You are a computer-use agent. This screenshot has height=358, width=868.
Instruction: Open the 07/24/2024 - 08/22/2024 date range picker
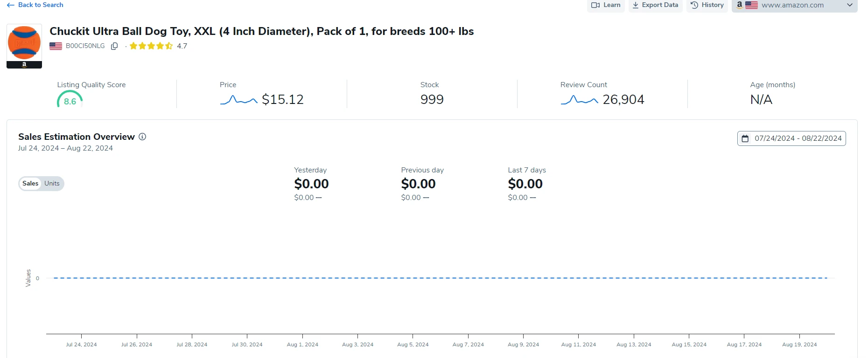tap(791, 138)
